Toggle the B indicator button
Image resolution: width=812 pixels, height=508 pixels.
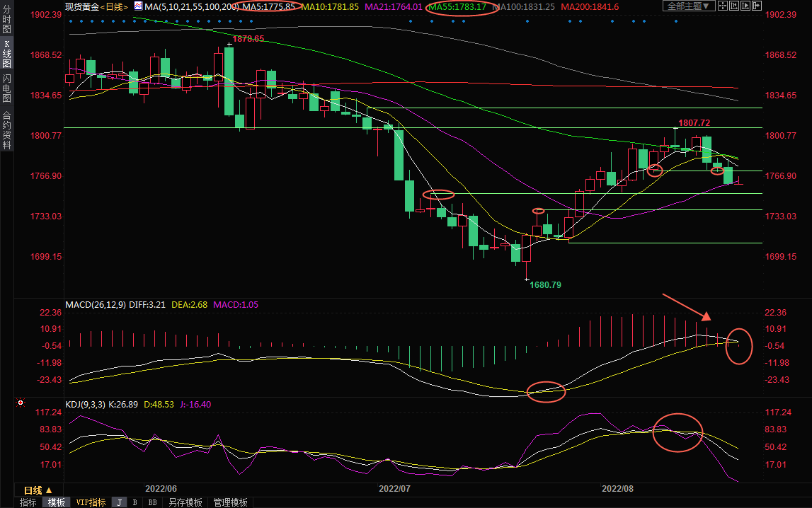coord(135,502)
